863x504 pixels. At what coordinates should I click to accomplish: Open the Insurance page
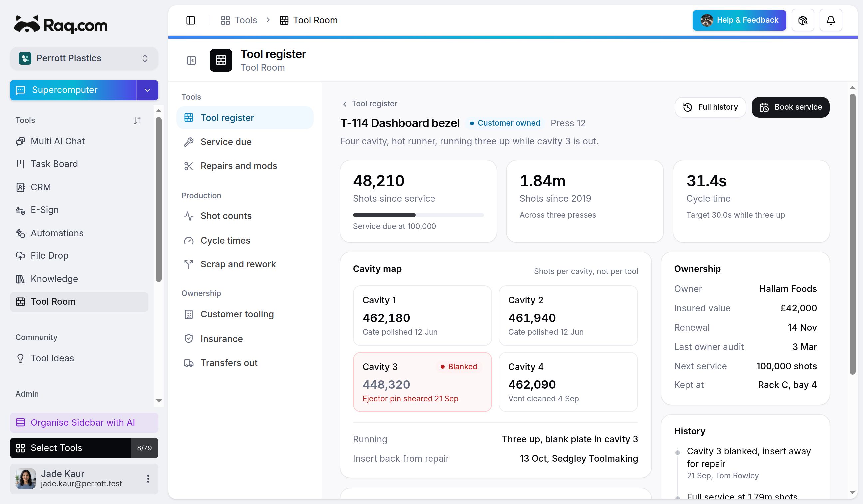[x=245, y=339]
